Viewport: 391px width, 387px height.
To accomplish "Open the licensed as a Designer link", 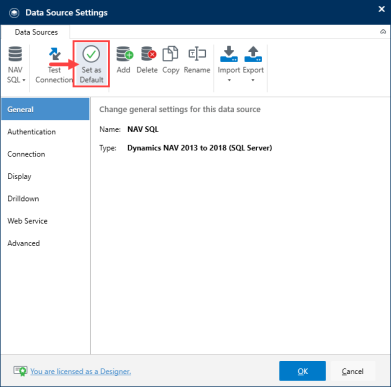I will click(x=80, y=371).
